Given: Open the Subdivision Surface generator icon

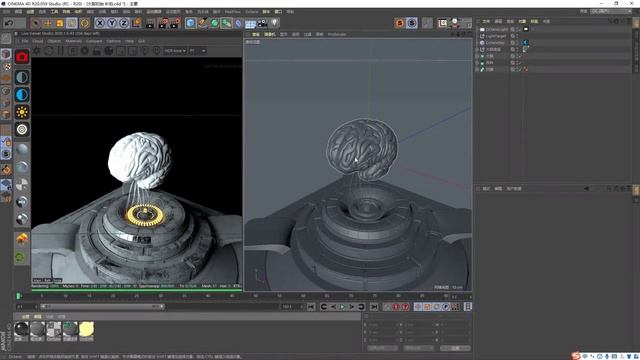Looking at the screenshot, I should 214,23.
